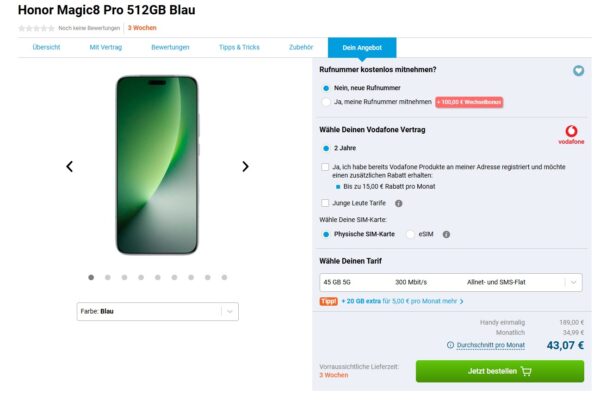The height and width of the screenshot is (400, 600).
Task: Open the 'Durchschnitt pro Monat' link
Action: [x=490, y=345]
